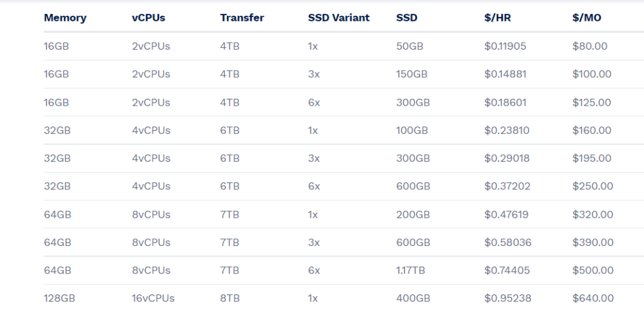
Task: Click the $0.95238 hourly price
Action: (x=508, y=298)
